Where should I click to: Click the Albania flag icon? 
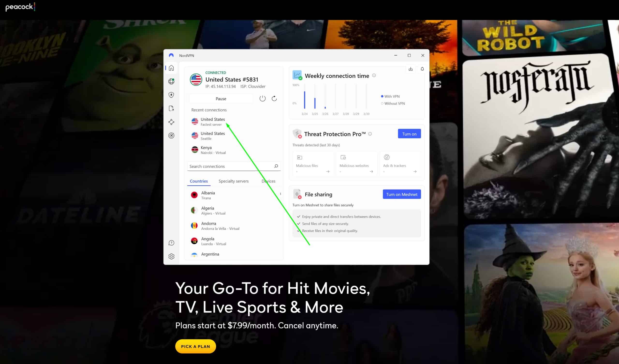[x=194, y=195]
